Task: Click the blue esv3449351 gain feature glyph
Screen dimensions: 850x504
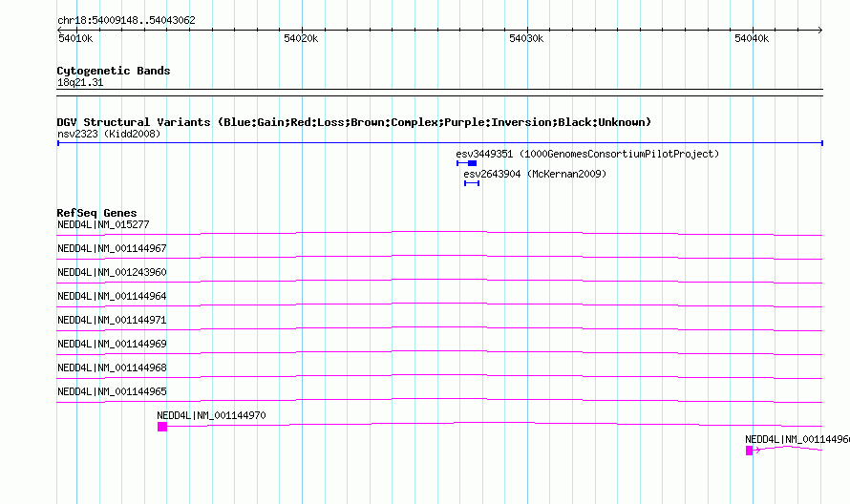Action: pos(467,163)
